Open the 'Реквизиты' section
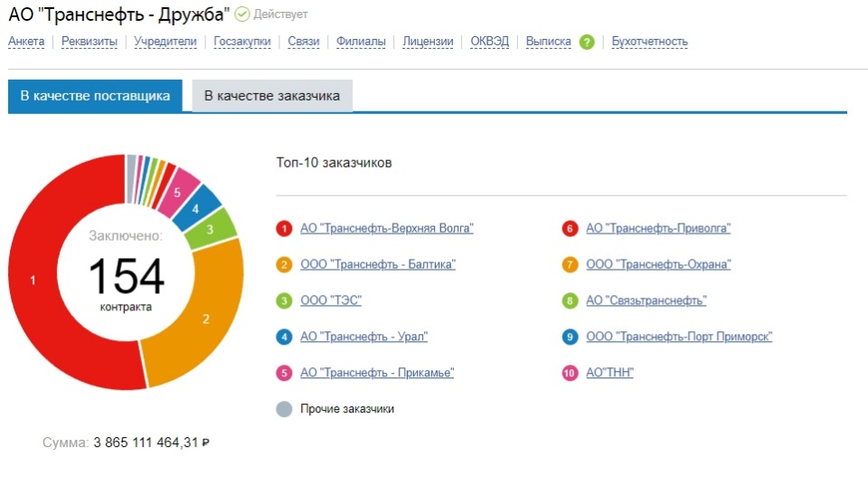The image size is (868, 495). tap(90, 42)
